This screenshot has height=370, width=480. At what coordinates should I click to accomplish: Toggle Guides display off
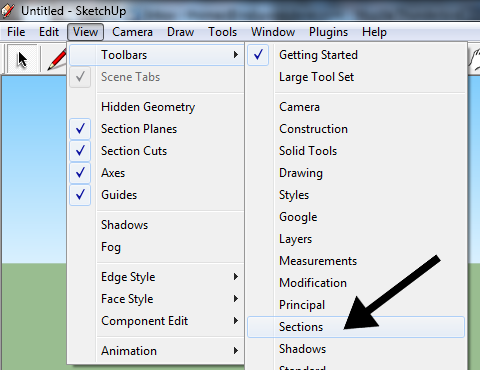pyautogui.click(x=157, y=195)
